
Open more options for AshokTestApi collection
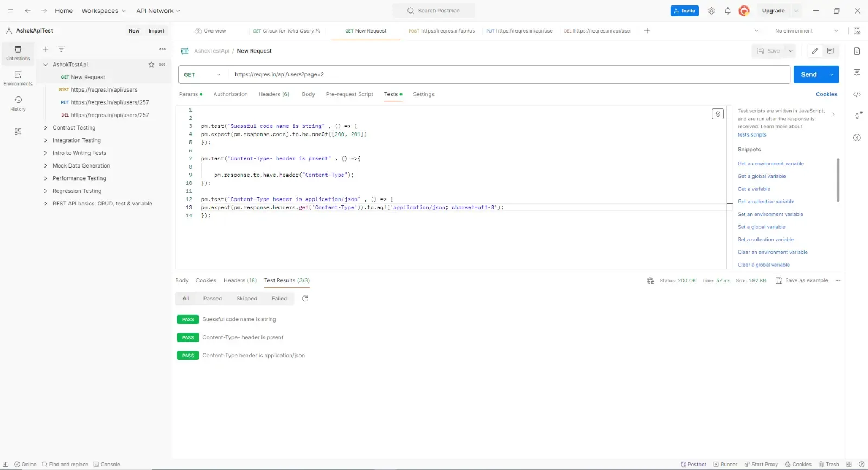click(162, 65)
